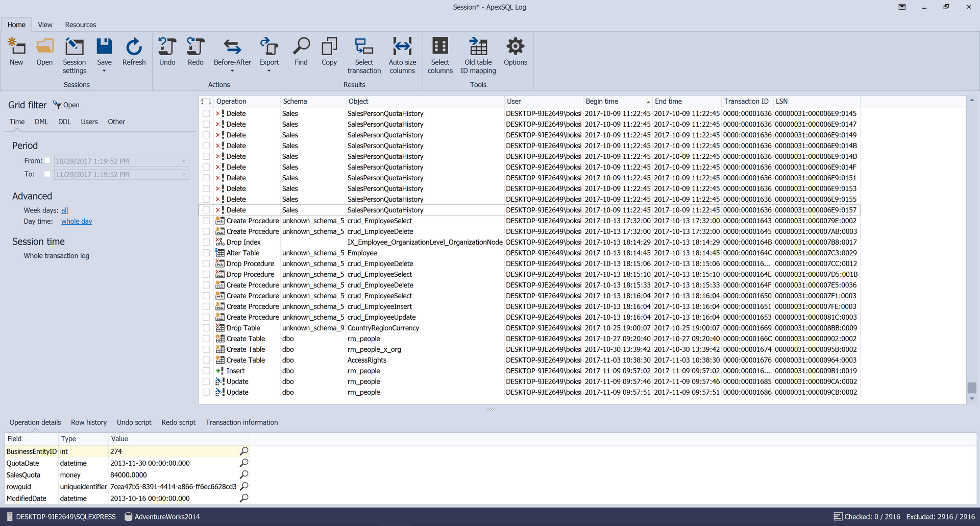Open the DDL filter tab
980x526 pixels.
coord(64,122)
